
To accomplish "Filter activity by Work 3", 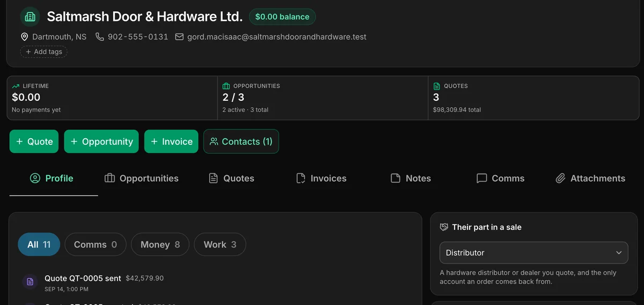I will pyautogui.click(x=219, y=244).
